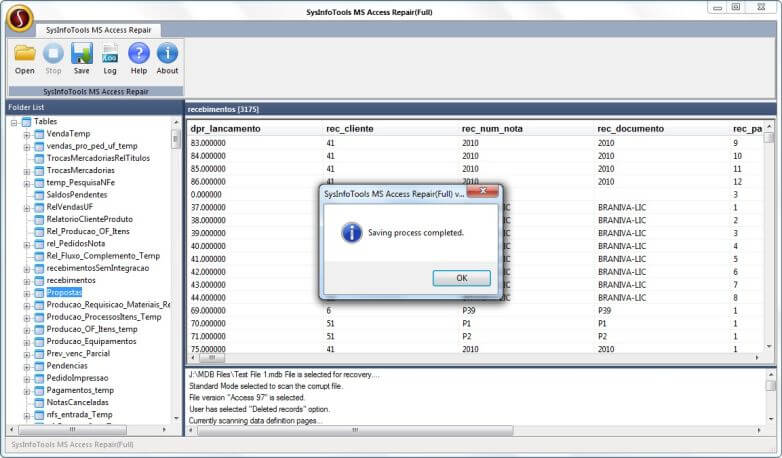The height and width of the screenshot is (458, 782).
Task: Click the rec_cliente column header
Action: click(x=348, y=129)
